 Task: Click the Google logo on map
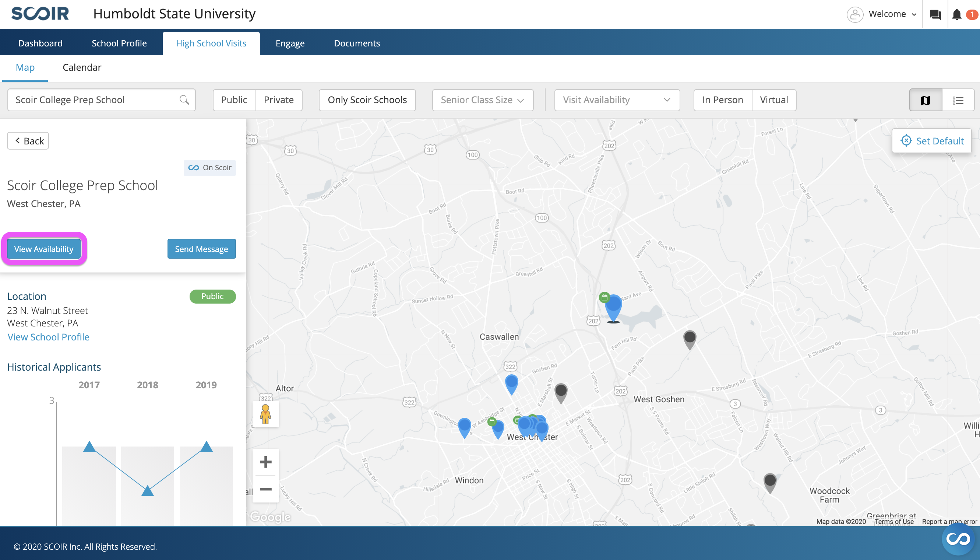click(x=271, y=517)
